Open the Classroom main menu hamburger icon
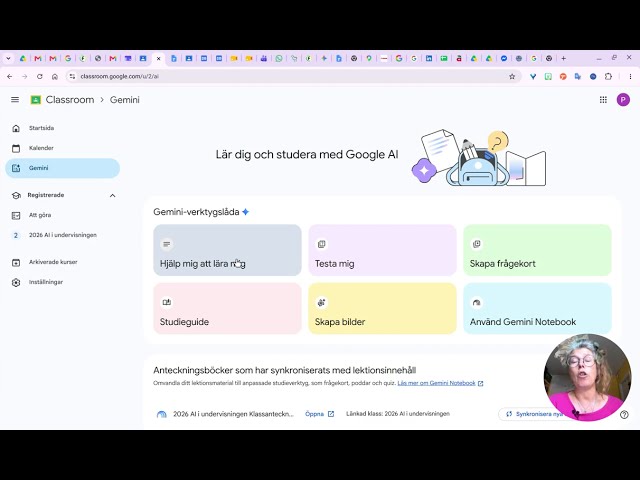This screenshot has width=640, height=480. [x=15, y=100]
